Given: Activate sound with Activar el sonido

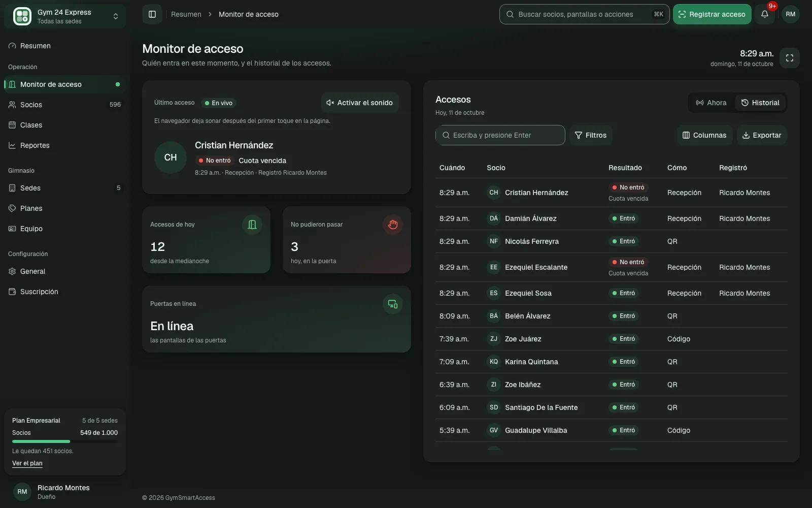Looking at the screenshot, I should 360,103.
